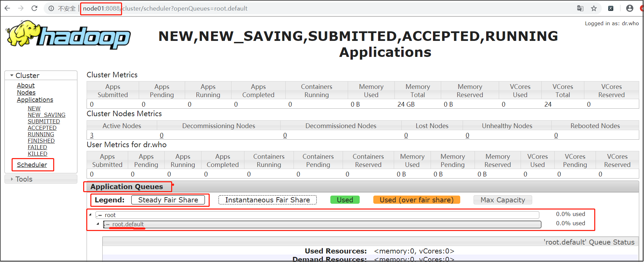Click the Containers Running cluster column header
644x262 pixels.
pyautogui.click(x=316, y=91)
